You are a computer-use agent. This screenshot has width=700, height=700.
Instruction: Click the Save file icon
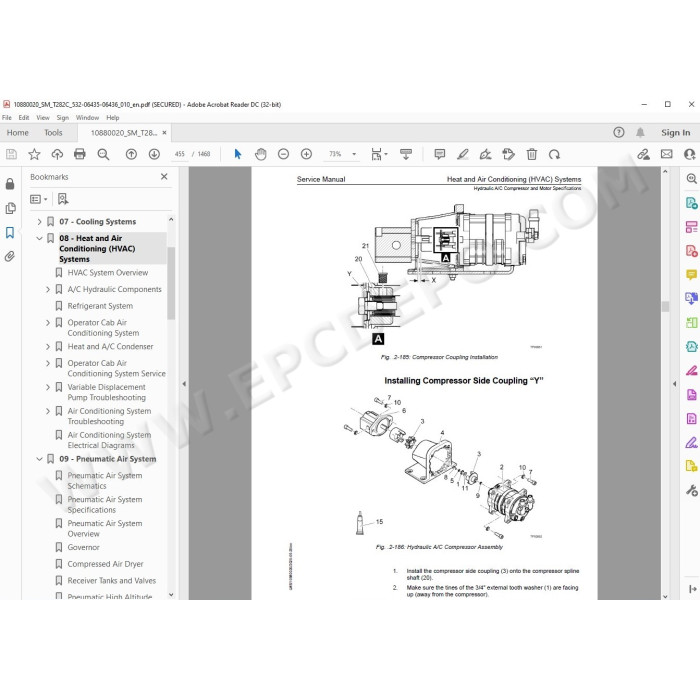coord(11,154)
